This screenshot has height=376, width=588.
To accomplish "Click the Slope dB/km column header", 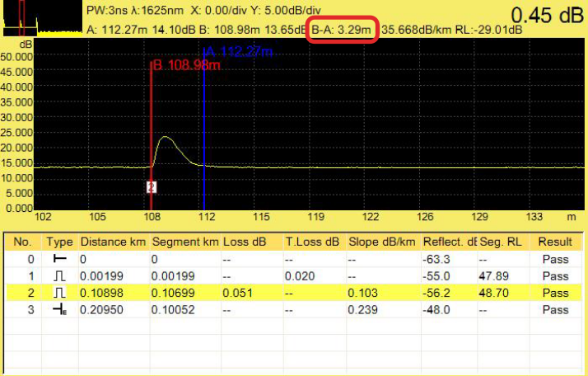I will 379,242.
